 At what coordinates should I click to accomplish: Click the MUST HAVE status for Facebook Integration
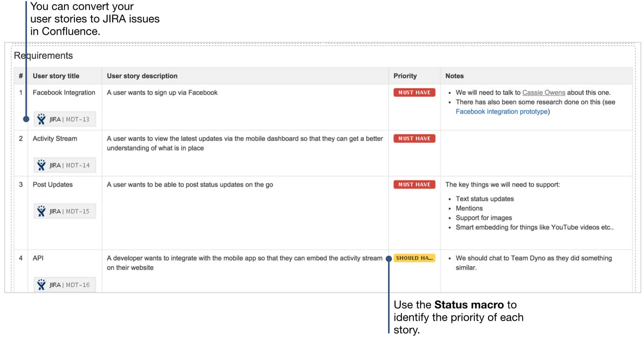[x=414, y=93]
